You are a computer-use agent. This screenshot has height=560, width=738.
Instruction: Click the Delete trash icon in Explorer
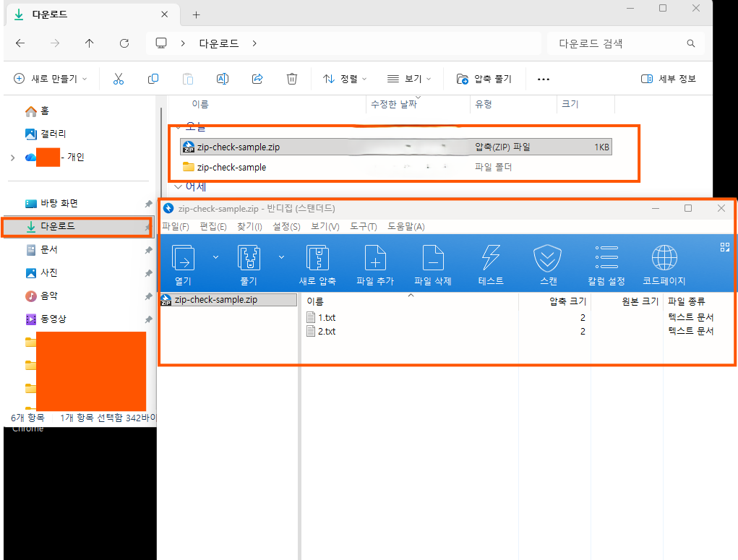(292, 79)
